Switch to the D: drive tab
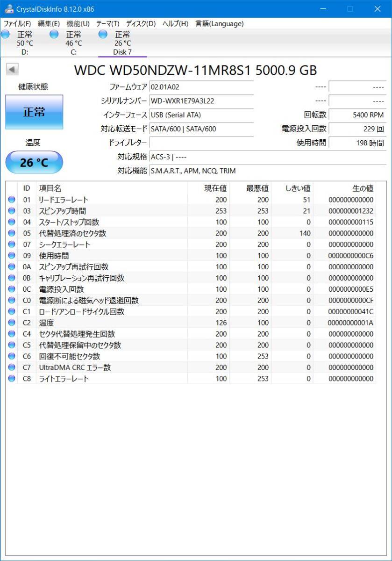 [x=25, y=43]
